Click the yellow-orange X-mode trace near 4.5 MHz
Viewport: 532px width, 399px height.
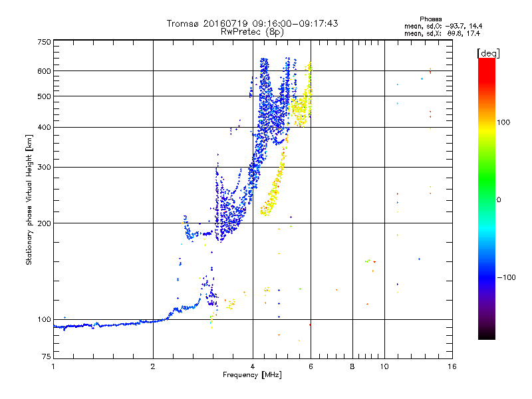point(273,190)
